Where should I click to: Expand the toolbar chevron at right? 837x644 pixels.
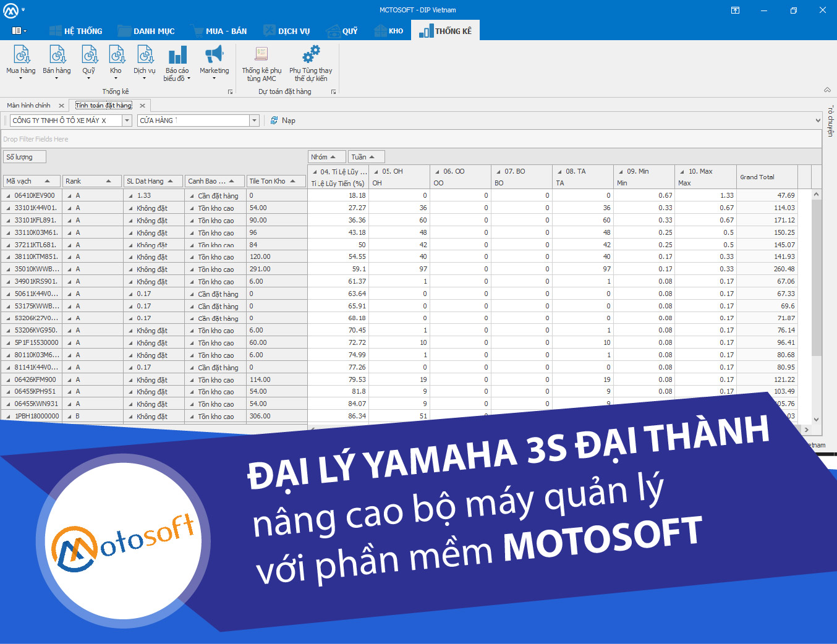(818, 121)
